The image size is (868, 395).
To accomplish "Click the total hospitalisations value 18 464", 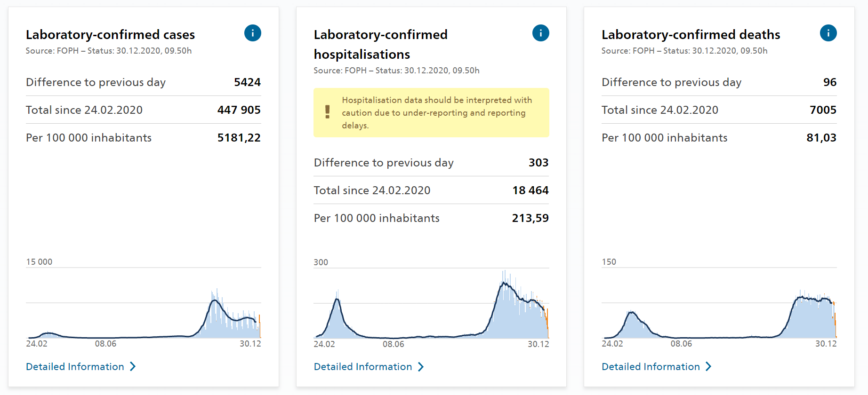I will coord(530,190).
